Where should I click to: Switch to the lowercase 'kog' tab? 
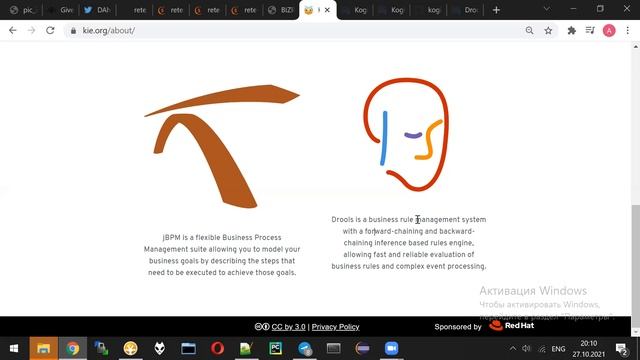click(429, 10)
